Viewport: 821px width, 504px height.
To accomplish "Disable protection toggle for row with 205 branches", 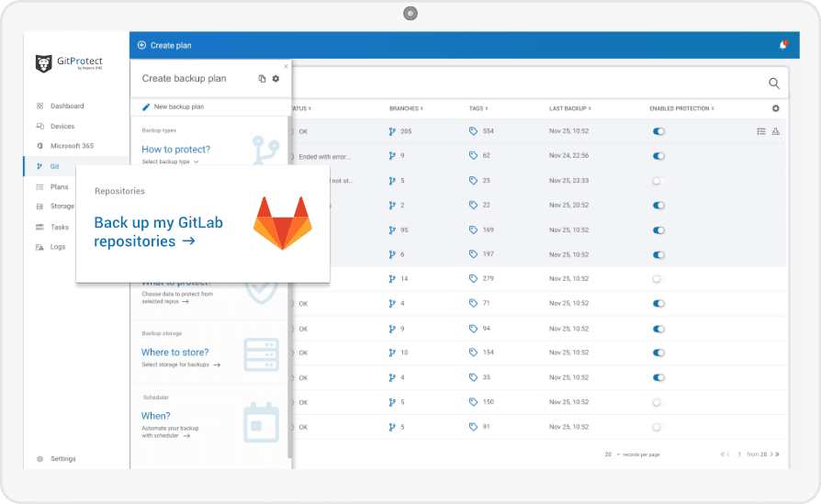I will click(x=658, y=131).
